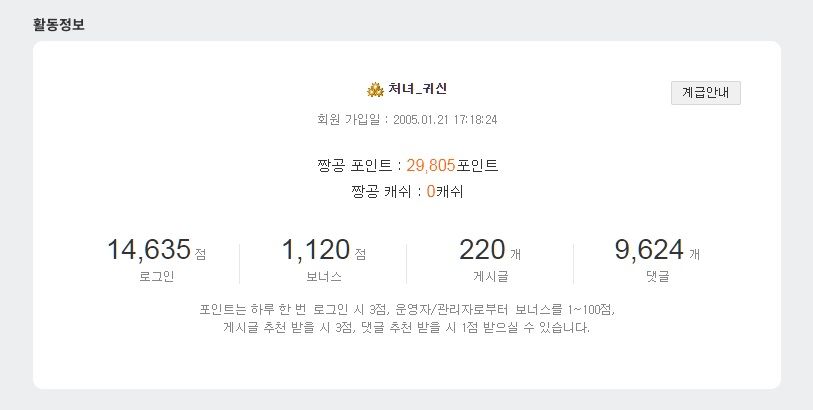Click the first line of points explanation text
The image size is (813, 410).
[407, 309]
